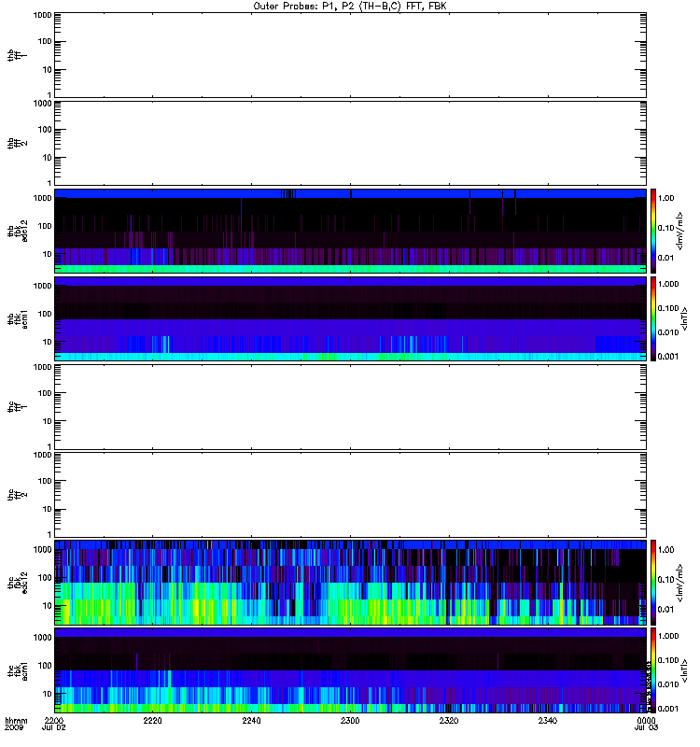Click the '<|nT|>' unit label of thb scm1
This screenshot has width=700, height=747.
coord(684,318)
